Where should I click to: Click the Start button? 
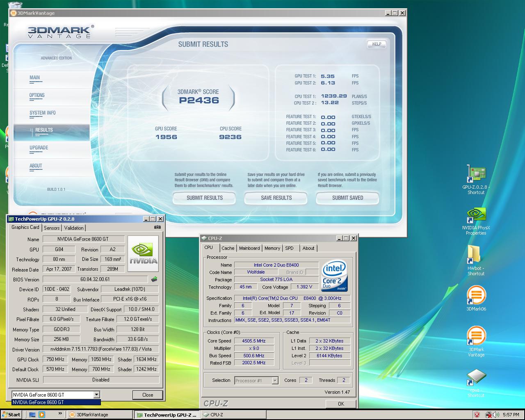coord(11,415)
